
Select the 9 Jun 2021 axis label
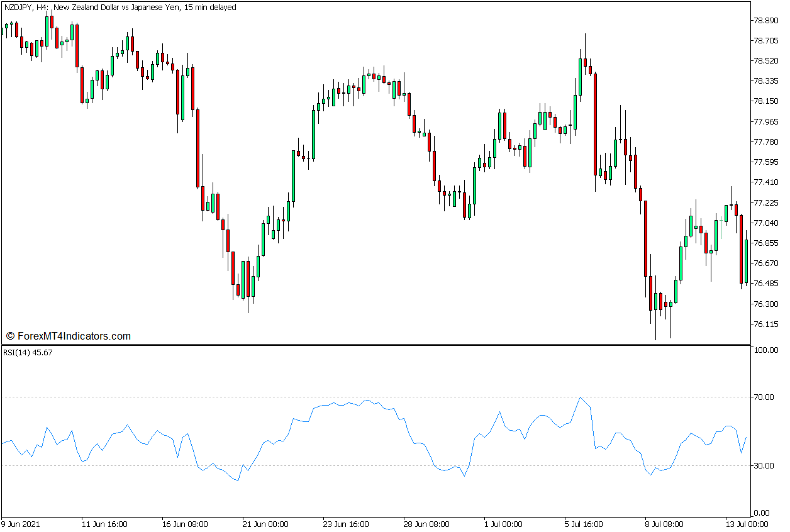pyautogui.click(x=21, y=523)
